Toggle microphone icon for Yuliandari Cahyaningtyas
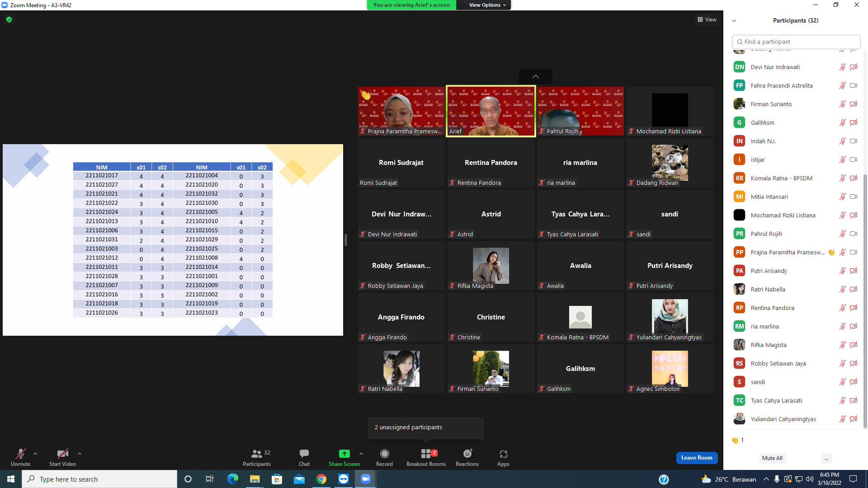 click(842, 419)
